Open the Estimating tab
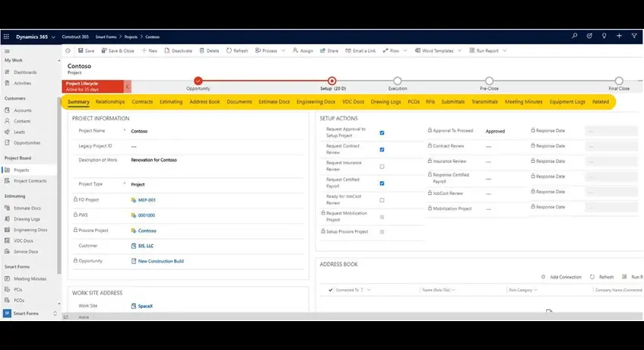This screenshot has width=644, height=350. pos(171,101)
